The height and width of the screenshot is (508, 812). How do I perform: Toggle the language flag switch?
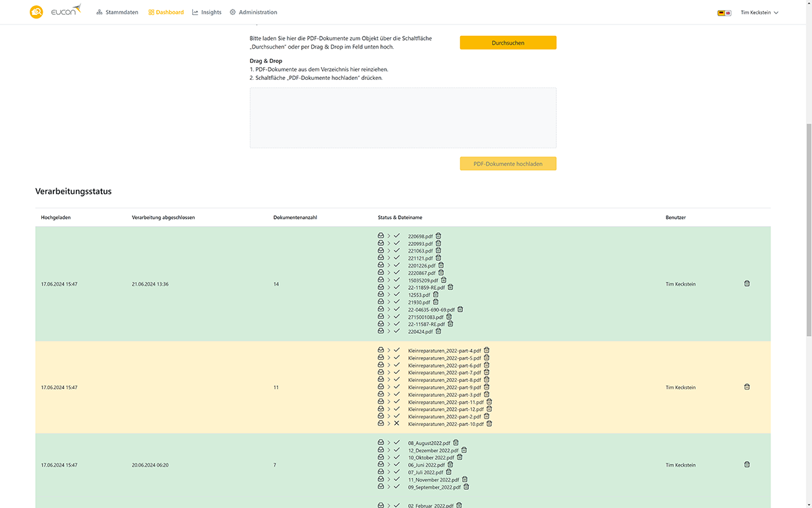[724, 12]
